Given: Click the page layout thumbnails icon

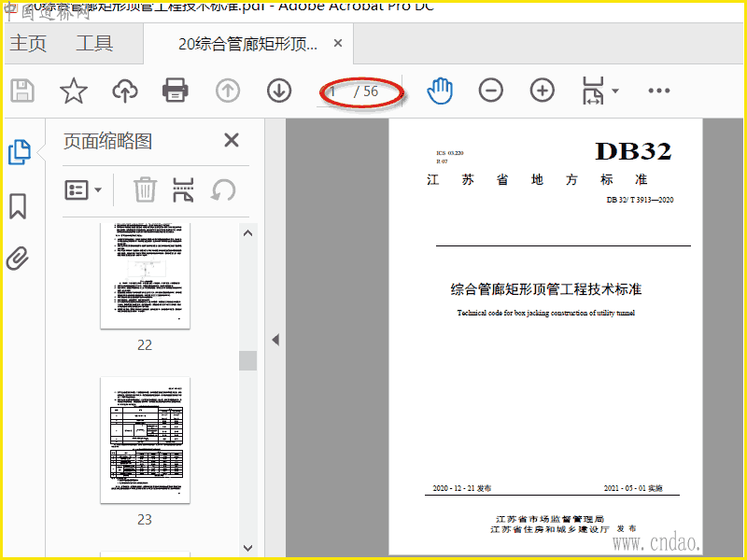Looking at the screenshot, I should (x=183, y=189).
